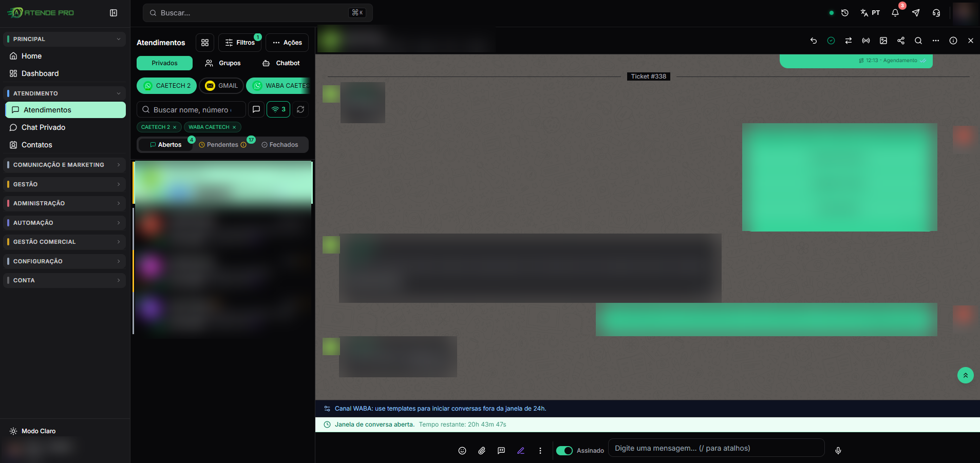Open the more options ellipsis in chat header

tap(936, 41)
